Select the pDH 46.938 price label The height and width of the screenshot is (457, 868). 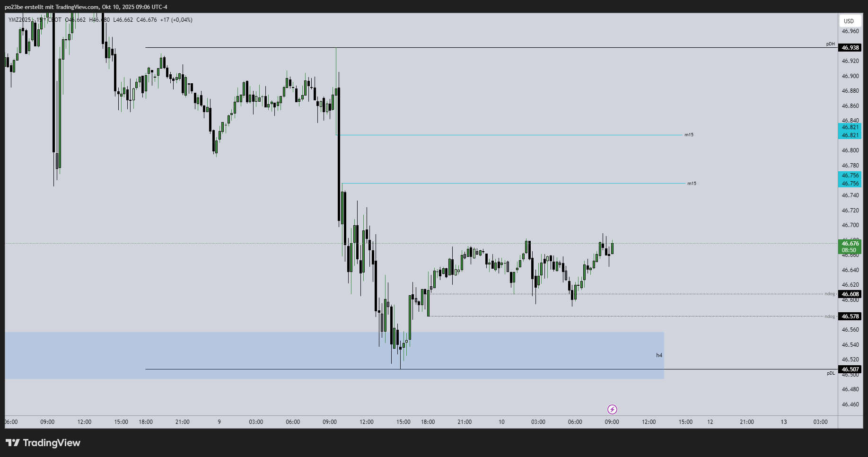[850, 48]
